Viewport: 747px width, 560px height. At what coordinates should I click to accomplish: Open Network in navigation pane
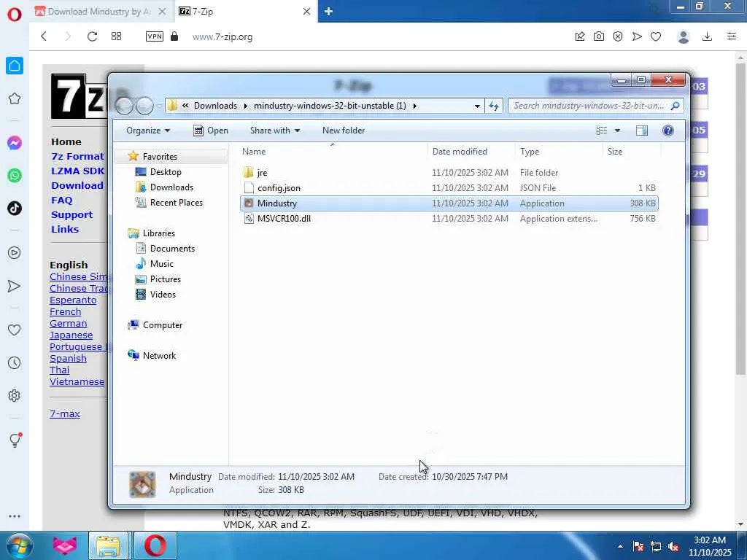159,355
